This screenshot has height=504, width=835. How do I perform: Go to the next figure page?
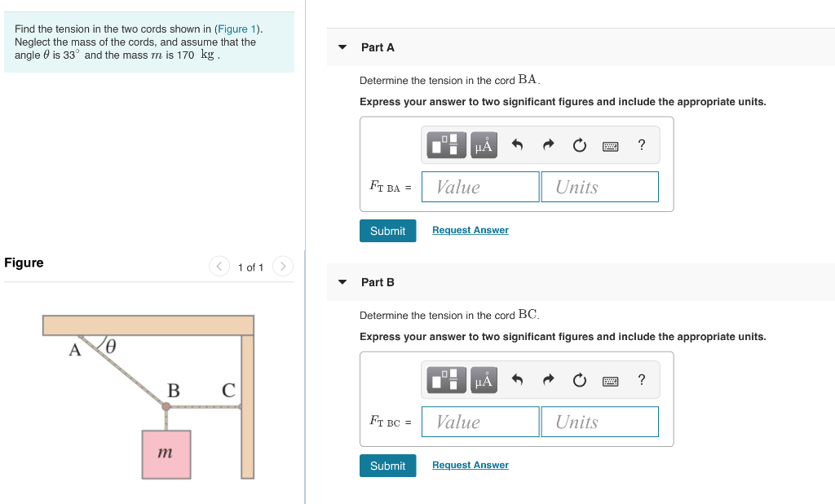(282, 266)
